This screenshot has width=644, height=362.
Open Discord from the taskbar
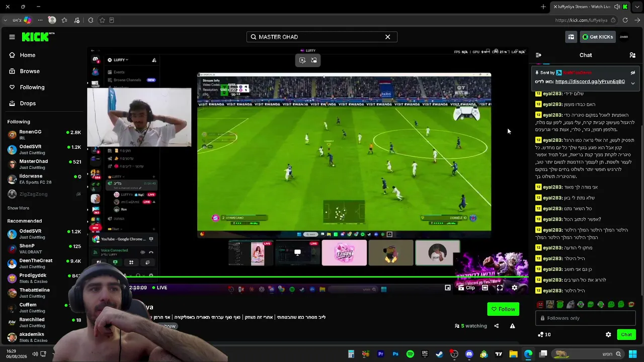469,354
